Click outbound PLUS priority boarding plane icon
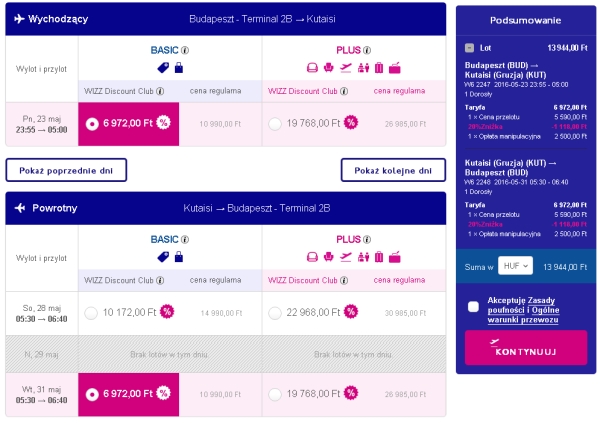 coord(346,68)
